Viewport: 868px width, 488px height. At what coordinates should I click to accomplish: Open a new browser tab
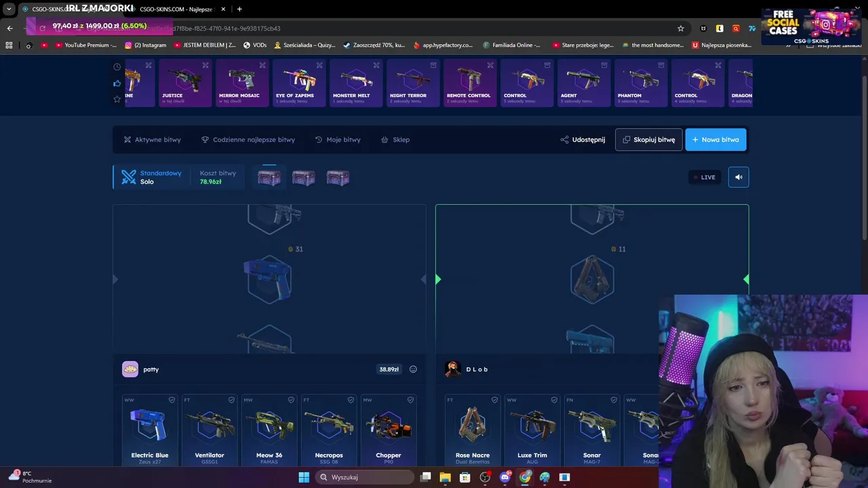tap(239, 9)
